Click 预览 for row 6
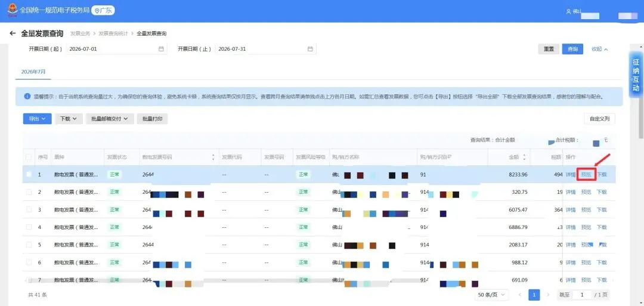This screenshot has height=306, width=644. (x=586, y=263)
